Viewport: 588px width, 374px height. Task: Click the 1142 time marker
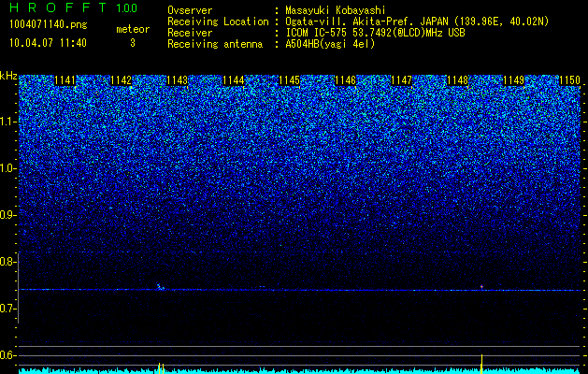click(x=122, y=80)
